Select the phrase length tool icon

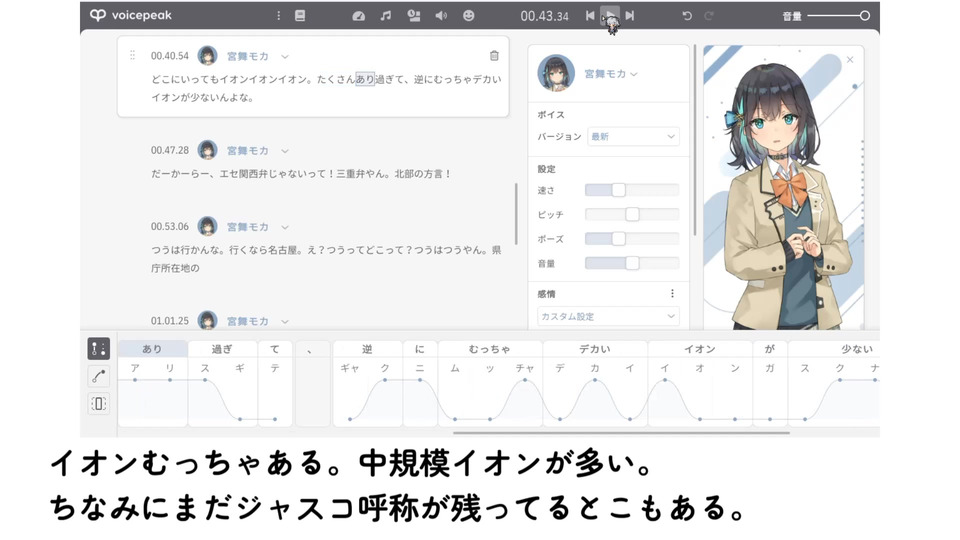click(x=99, y=403)
